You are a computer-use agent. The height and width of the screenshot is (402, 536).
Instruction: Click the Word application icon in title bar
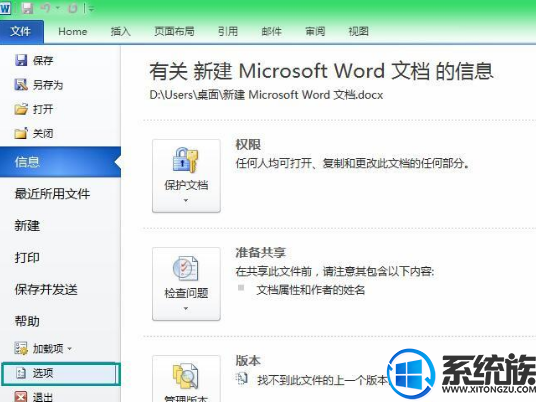click(5, 8)
